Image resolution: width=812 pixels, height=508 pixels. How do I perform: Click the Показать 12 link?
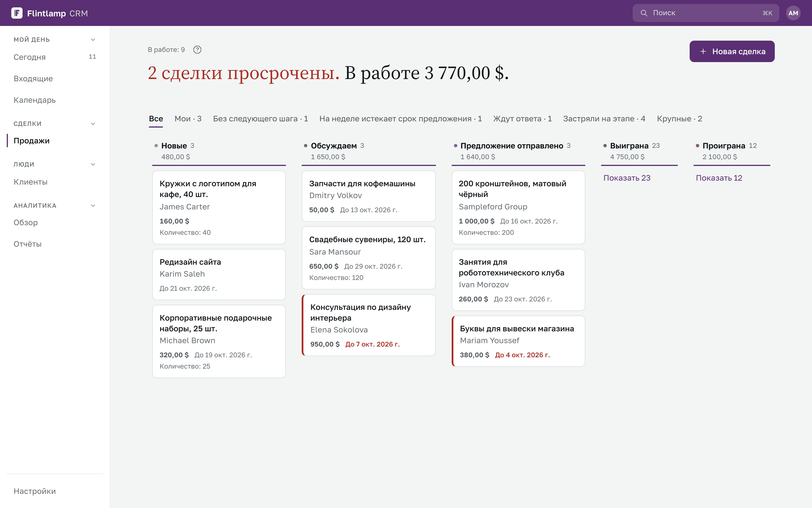point(719,178)
